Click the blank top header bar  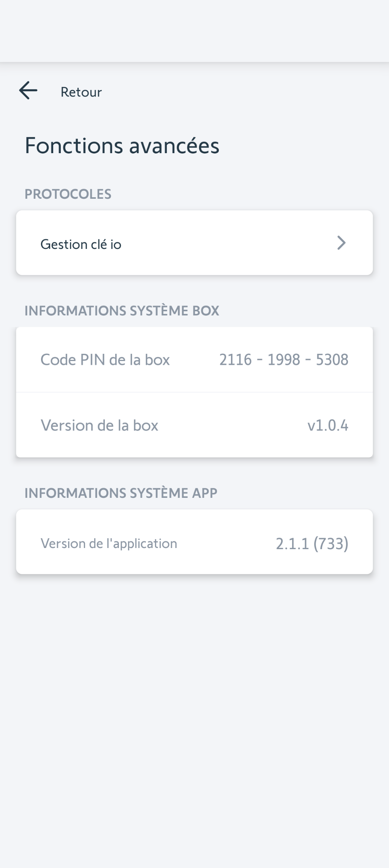tap(194, 30)
